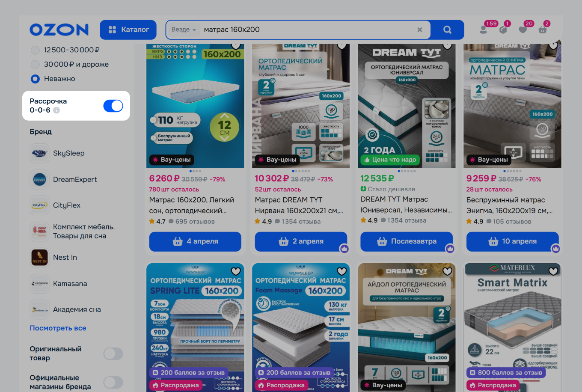Open the Foam Massage 160x200 mattress image

301,327
